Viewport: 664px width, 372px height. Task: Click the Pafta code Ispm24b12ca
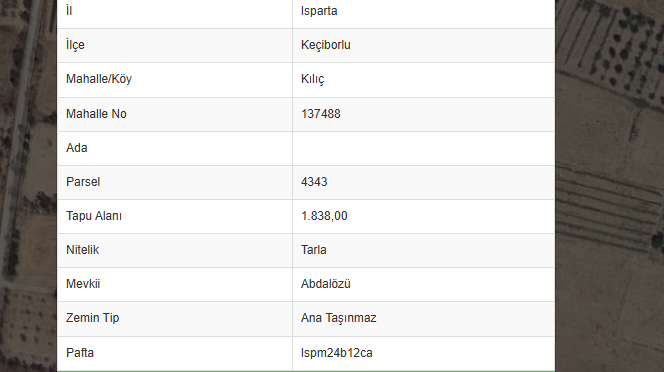click(337, 353)
